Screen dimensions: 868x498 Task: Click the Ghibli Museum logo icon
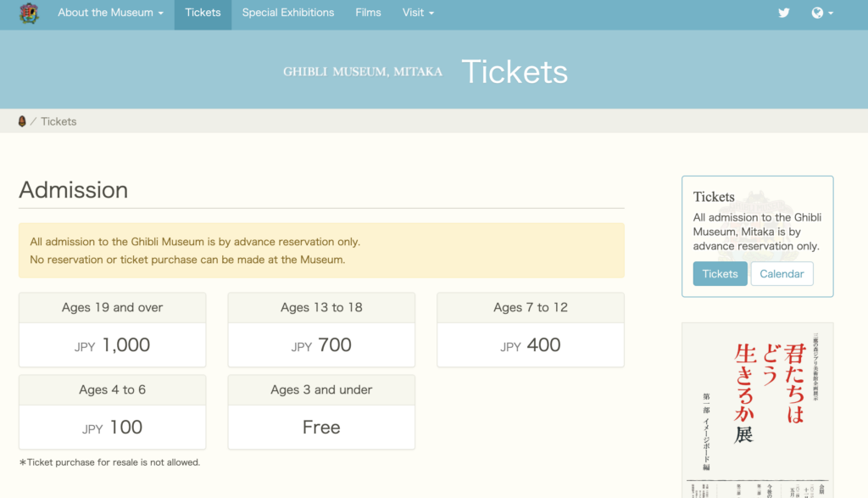click(28, 14)
